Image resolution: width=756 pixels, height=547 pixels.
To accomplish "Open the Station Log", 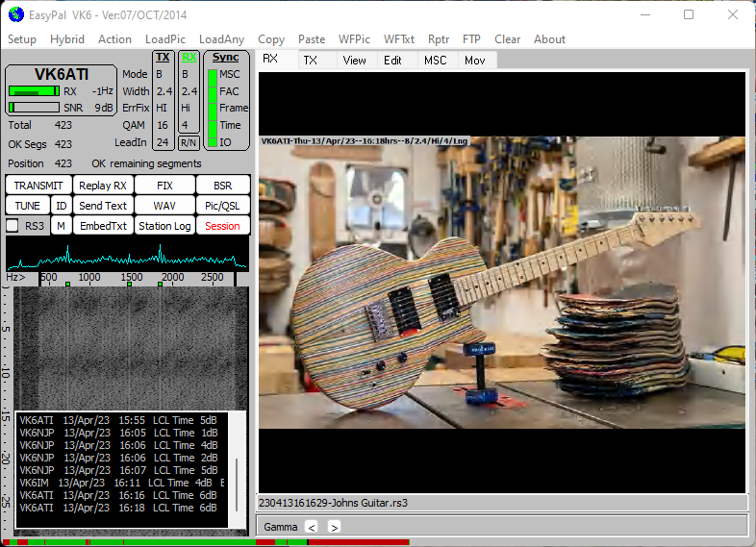I will (164, 226).
